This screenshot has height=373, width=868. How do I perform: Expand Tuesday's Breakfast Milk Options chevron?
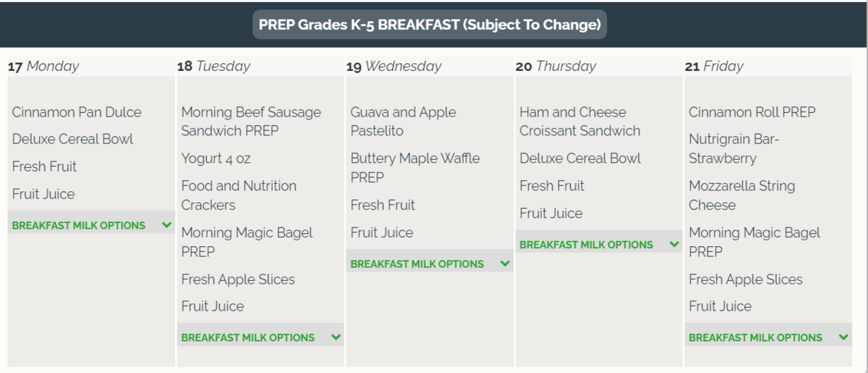[x=336, y=338]
